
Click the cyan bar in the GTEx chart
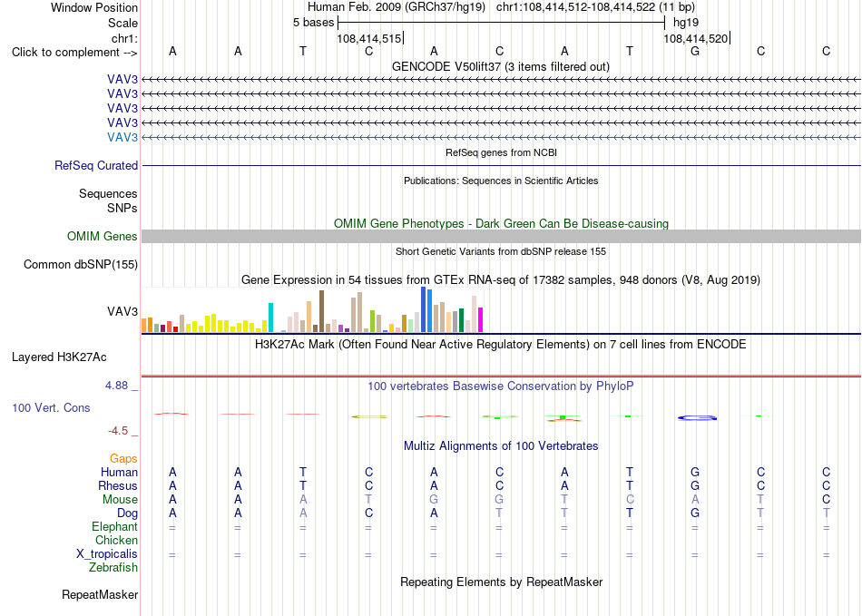(x=270, y=318)
